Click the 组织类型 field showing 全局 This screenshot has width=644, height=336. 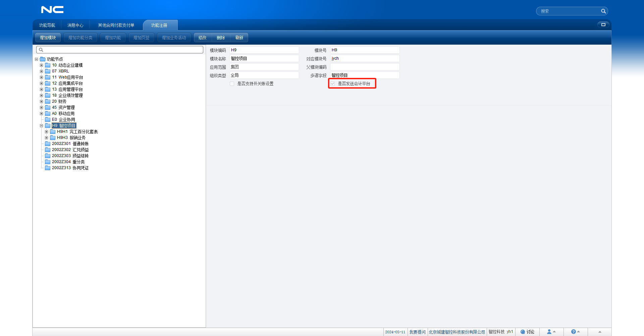tap(264, 75)
